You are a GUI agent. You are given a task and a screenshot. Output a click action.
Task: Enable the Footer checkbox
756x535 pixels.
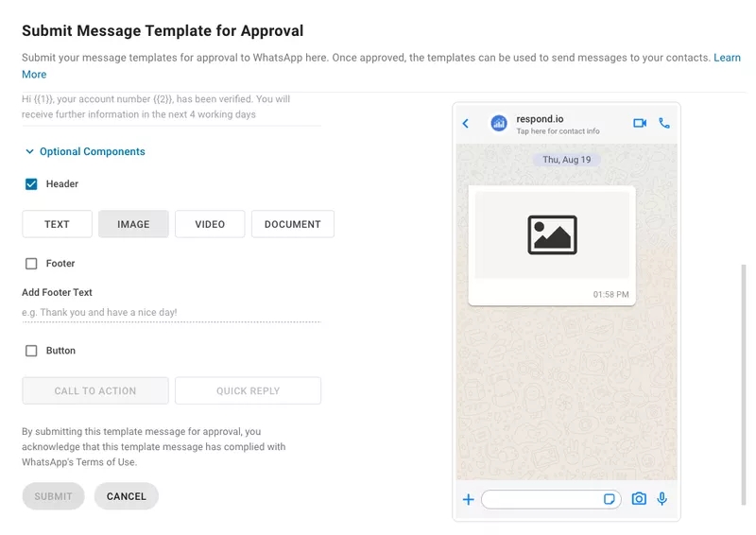(x=31, y=264)
